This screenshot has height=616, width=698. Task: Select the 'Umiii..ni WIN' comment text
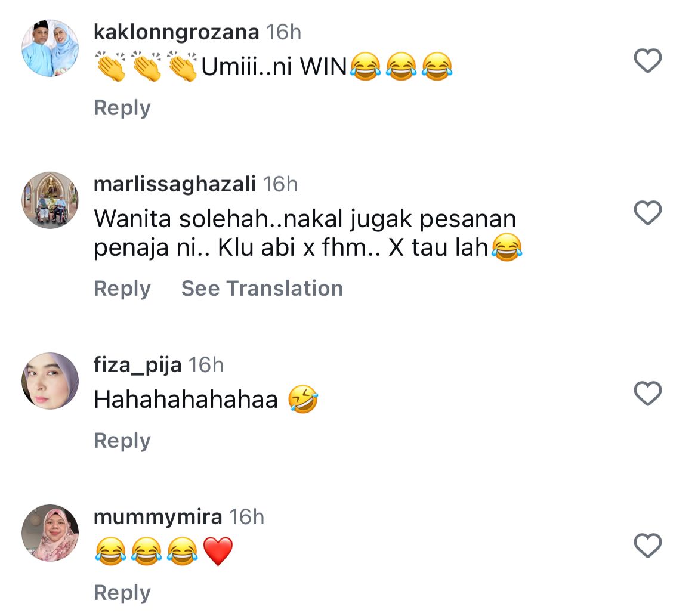pyautogui.click(x=274, y=67)
